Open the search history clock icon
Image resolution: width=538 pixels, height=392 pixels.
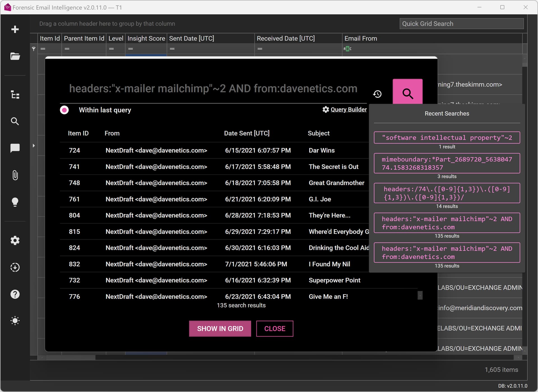377,94
